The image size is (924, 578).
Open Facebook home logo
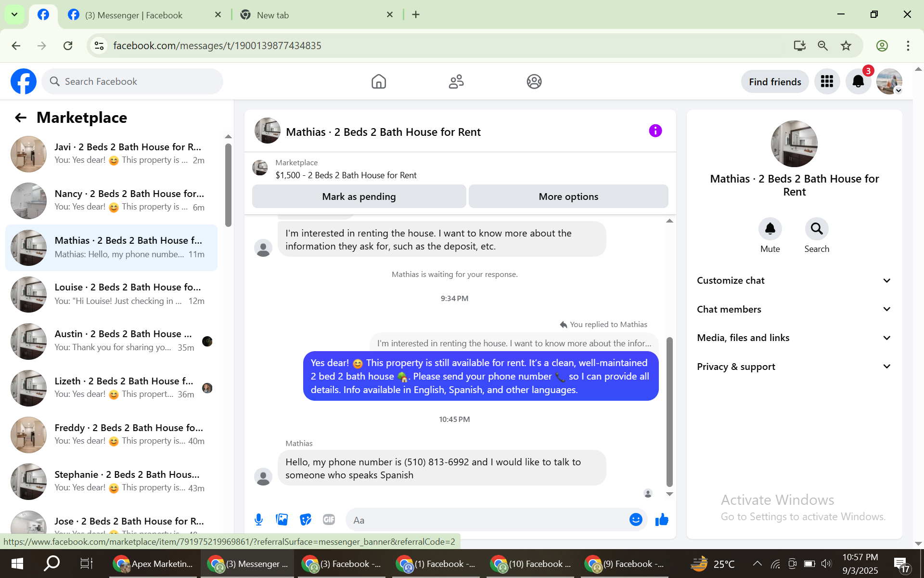pyautogui.click(x=24, y=81)
